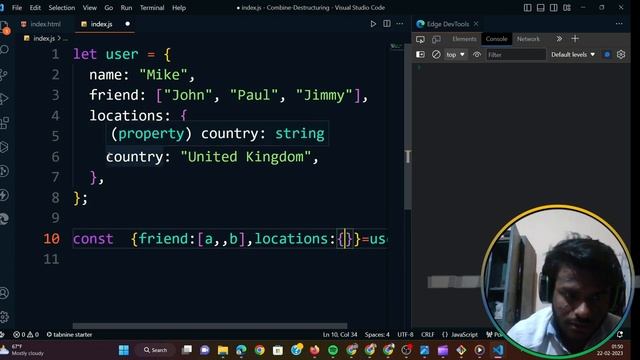Switch to the Elements tab
640x360 pixels.
[464, 39]
